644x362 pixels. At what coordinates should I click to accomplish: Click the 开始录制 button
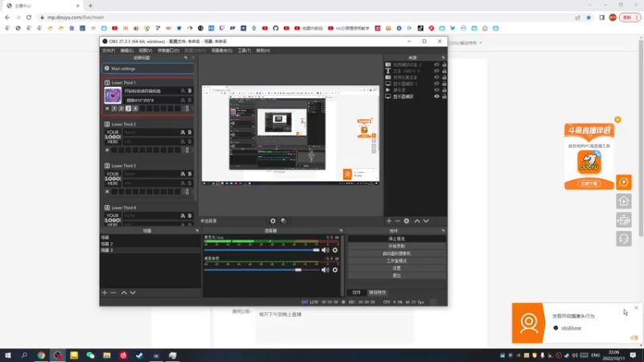click(397, 246)
